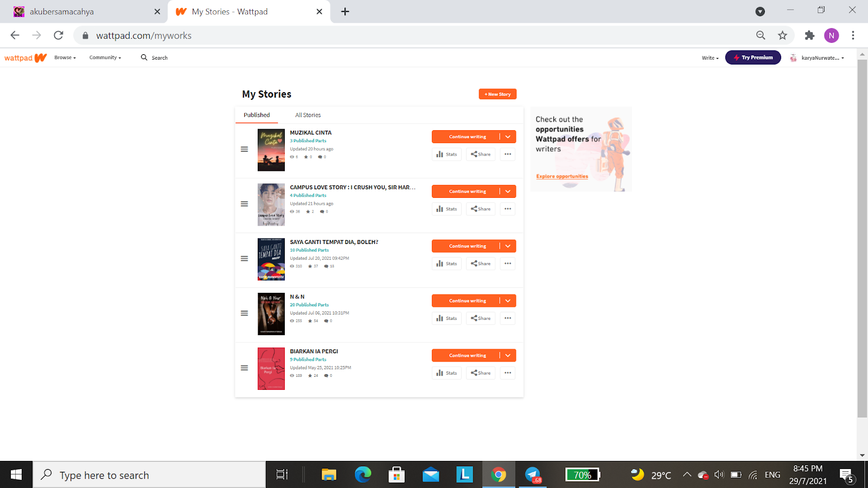Viewport: 868px width, 488px height.
Task: Open Stats for CAMPUS LOVE STORY
Action: coord(446,209)
